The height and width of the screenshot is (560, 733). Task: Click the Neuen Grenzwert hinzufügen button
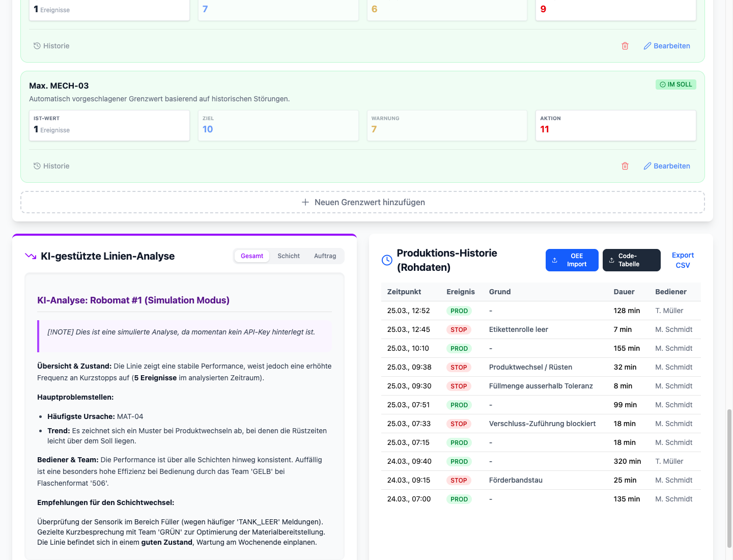pyautogui.click(x=362, y=202)
